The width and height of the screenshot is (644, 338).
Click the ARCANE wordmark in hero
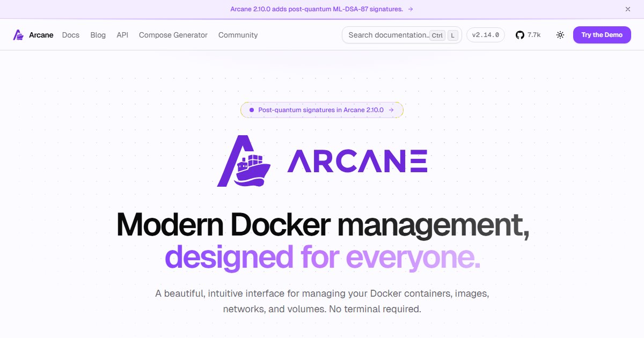click(x=357, y=161)
